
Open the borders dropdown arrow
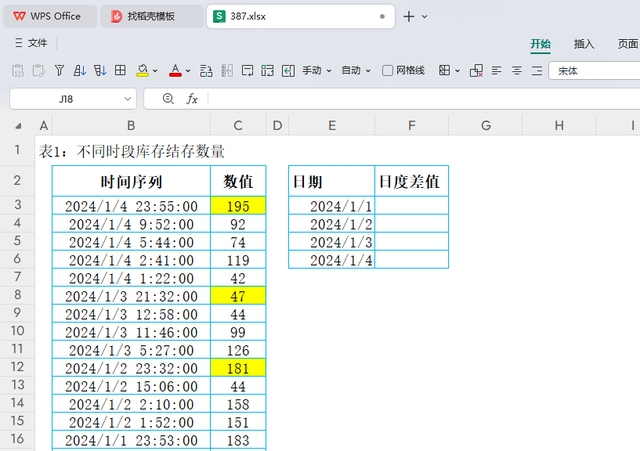(458, 71)
